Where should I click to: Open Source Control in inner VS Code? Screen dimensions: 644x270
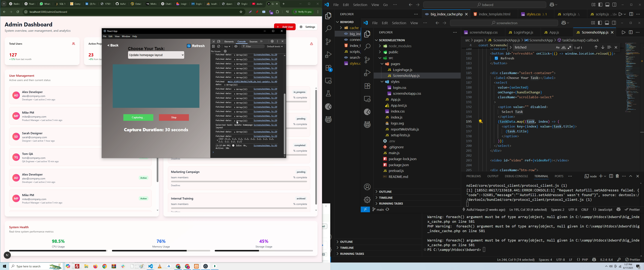pos(367,60)
